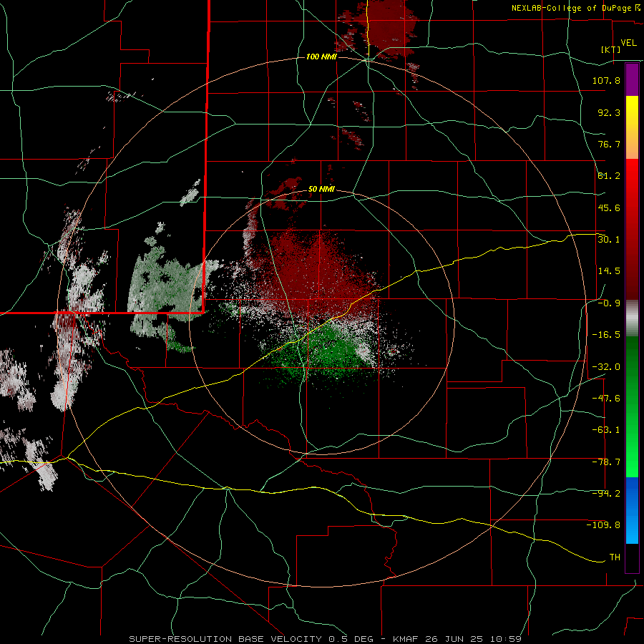Click the bright green segment of the color bar
The image size is (644, 644).
tap(632, 406)
